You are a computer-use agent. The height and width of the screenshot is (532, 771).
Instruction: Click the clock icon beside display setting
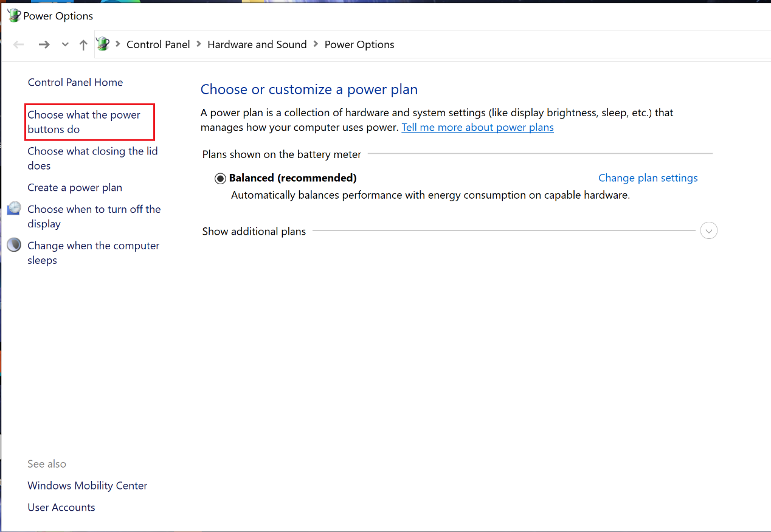[14, 209]
